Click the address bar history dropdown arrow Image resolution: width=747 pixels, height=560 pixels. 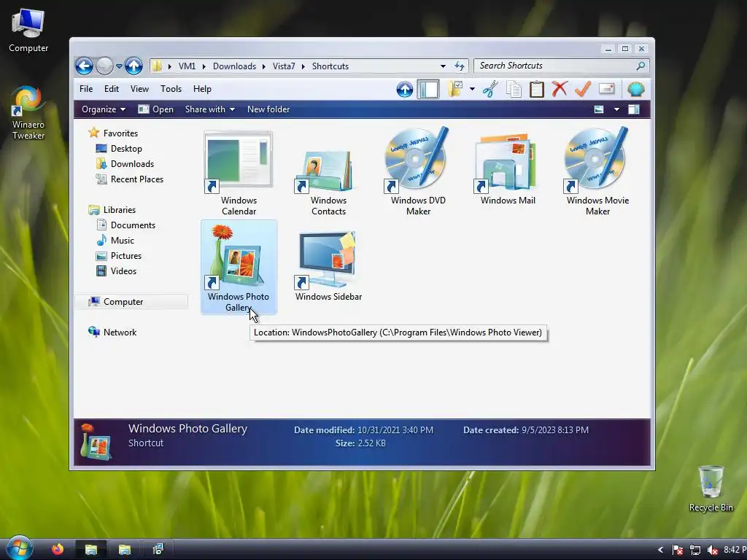443,66
